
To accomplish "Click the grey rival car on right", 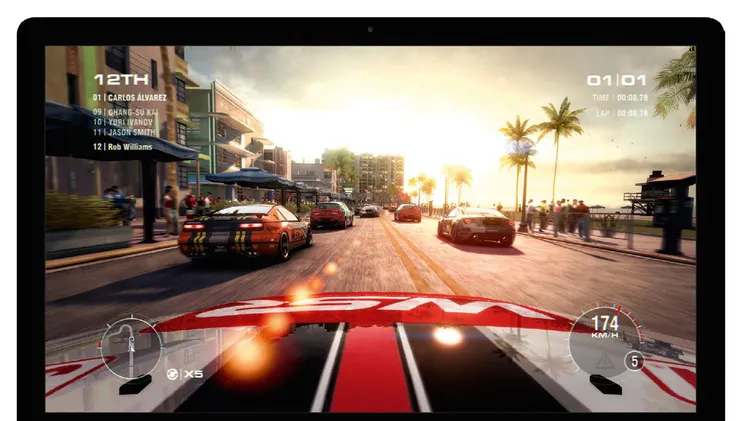I will (x=476, y=226).
